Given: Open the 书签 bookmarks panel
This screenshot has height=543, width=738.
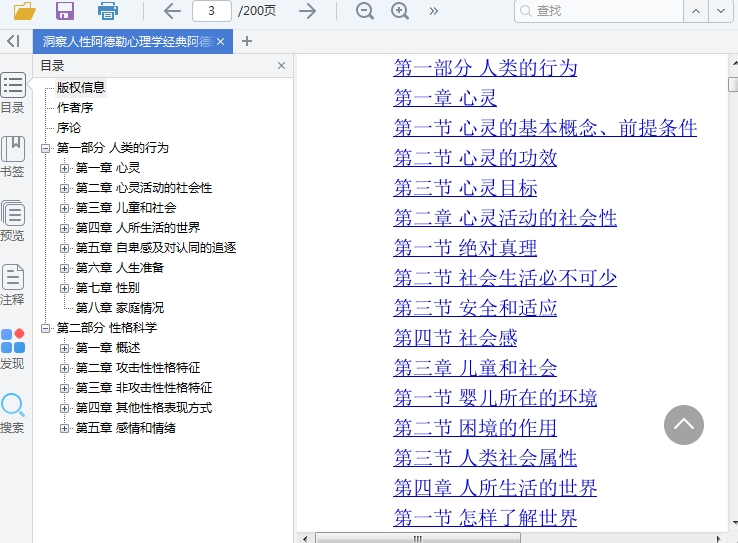Looking at the screenshot, I should (13, 157).
